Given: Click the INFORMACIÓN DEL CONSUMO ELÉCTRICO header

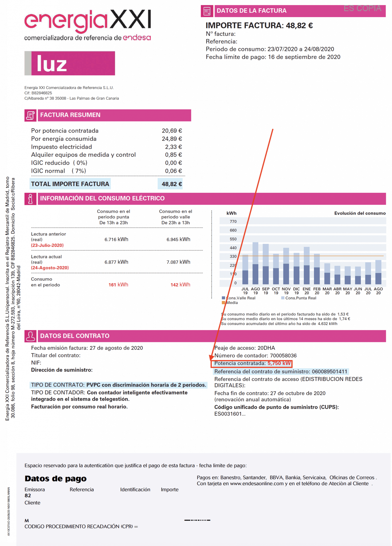Looking at the screenshot, I should 212,199.
